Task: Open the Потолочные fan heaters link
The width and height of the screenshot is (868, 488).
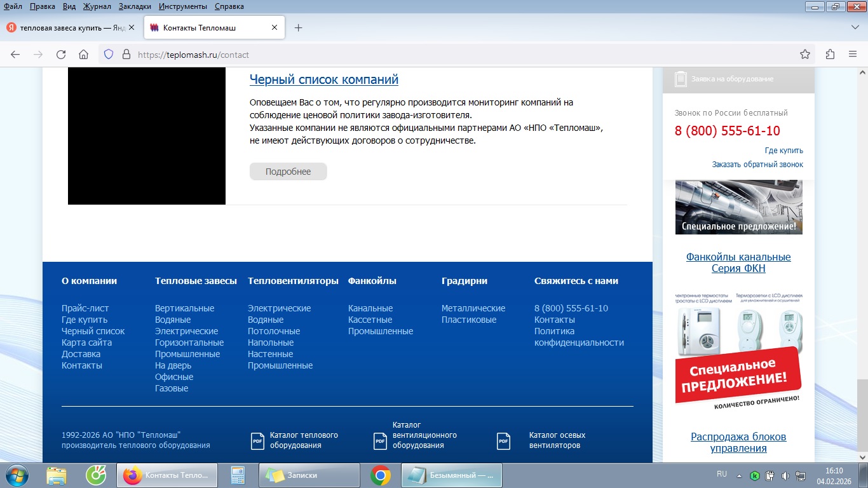Action: [x=274, y=331]
